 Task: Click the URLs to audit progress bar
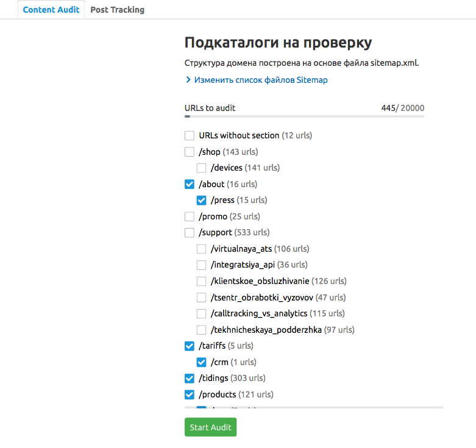(x=304, y=116)
